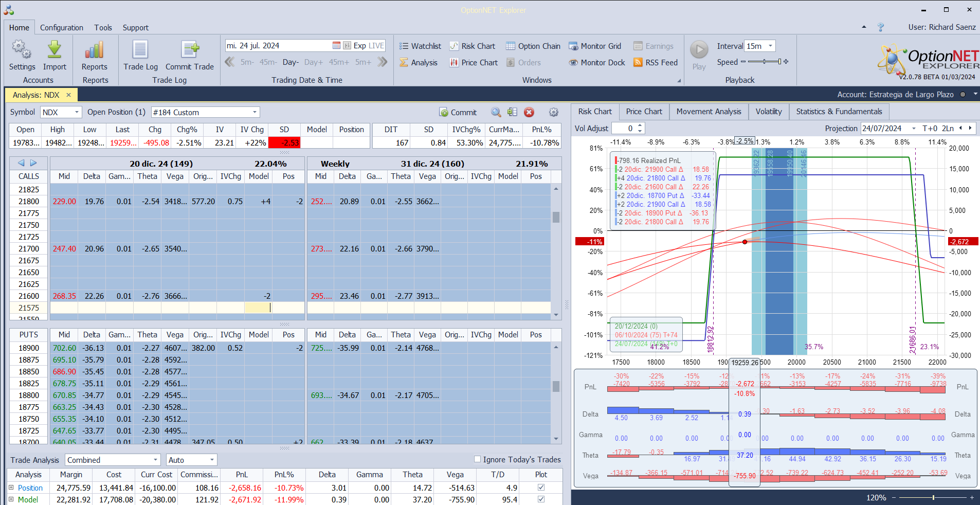Switch to the Support ribbon tab
The height and width of the screenshot is (505, 980).
[x=135, y=27]
